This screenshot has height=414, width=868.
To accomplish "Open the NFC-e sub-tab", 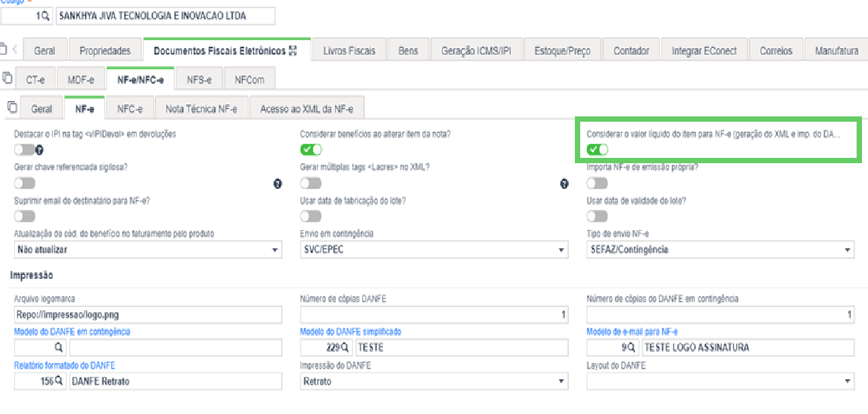I will 130,109.
